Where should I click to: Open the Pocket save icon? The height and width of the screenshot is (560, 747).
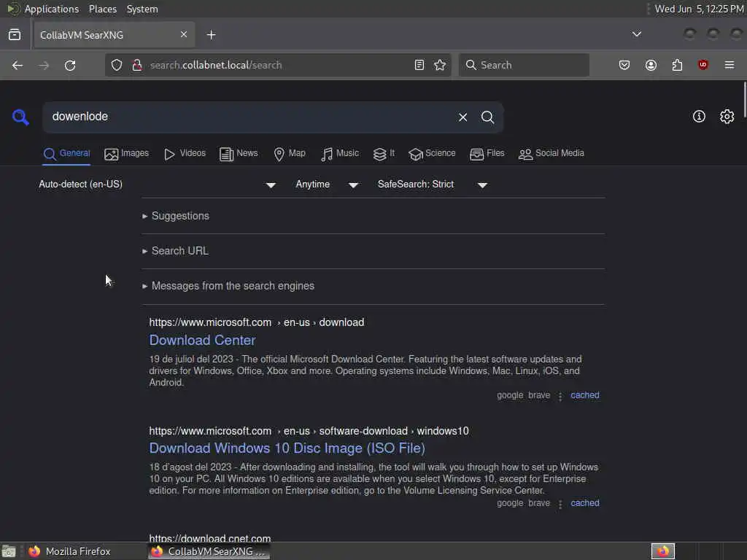click(624, 65)
